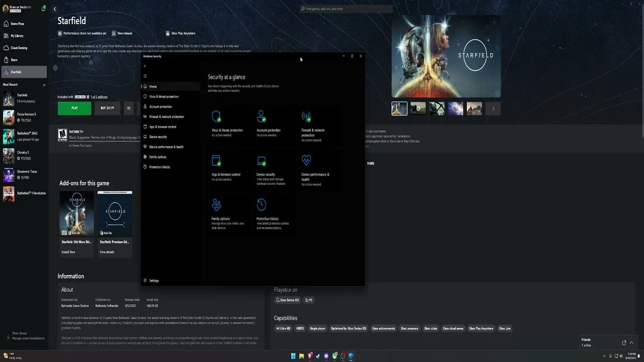Click Xbox app notifications bell
This screenshot has height=362, width=644.
pos(44,8)
